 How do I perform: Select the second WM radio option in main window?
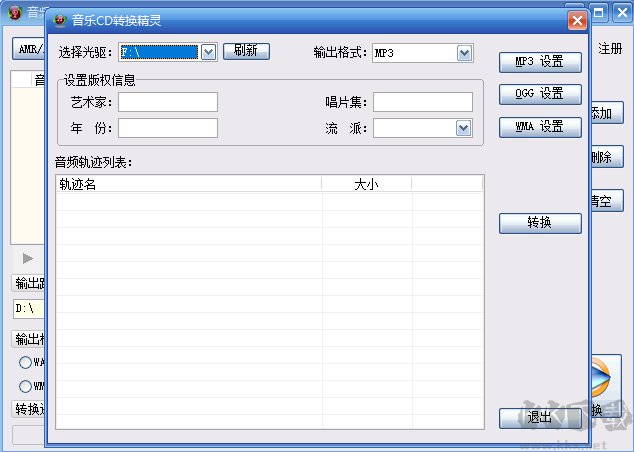(x=25, y=386)
